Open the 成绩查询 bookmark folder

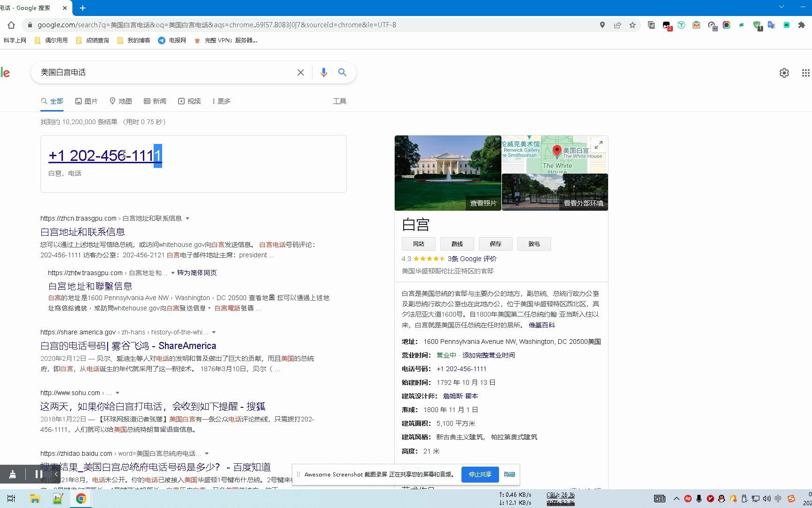point(92,40)
